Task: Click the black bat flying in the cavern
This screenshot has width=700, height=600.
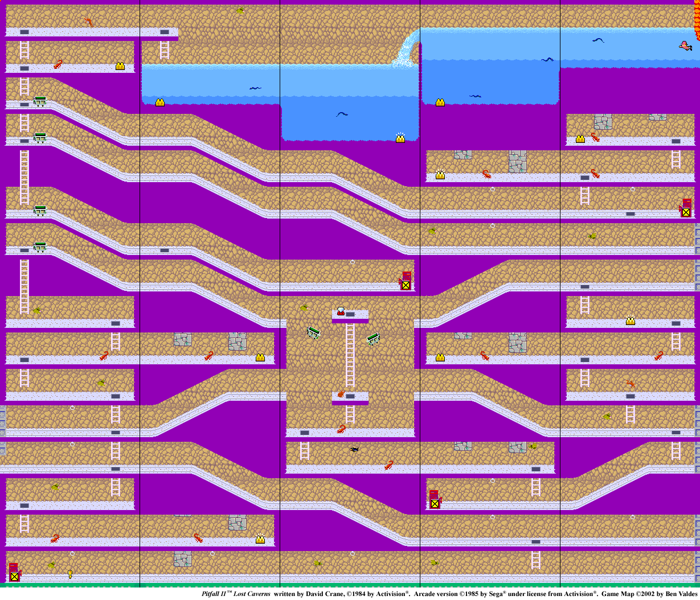Action: [x=355, y=450]
